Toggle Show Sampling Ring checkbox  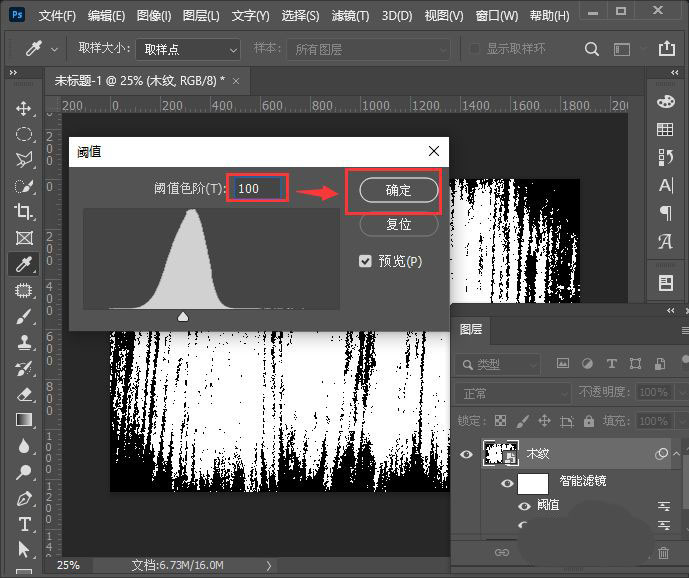click(475, 48)
